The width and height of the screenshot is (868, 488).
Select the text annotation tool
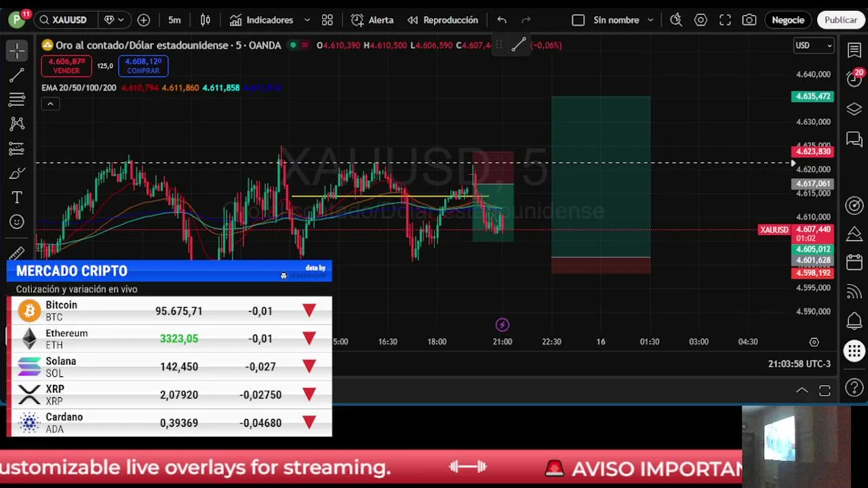tap(17, 197)
